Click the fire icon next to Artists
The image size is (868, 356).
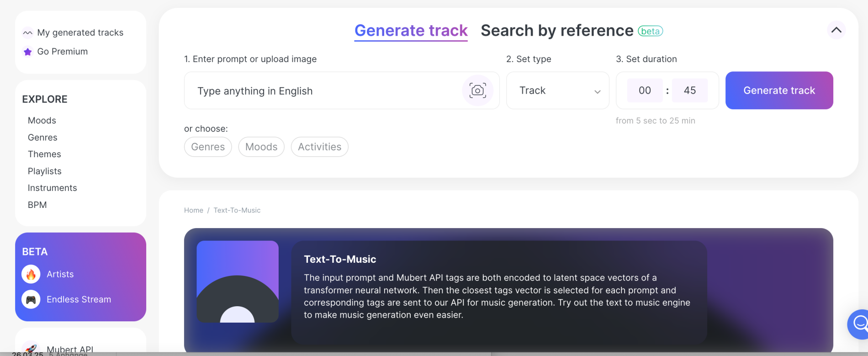[x=31, y=274]
